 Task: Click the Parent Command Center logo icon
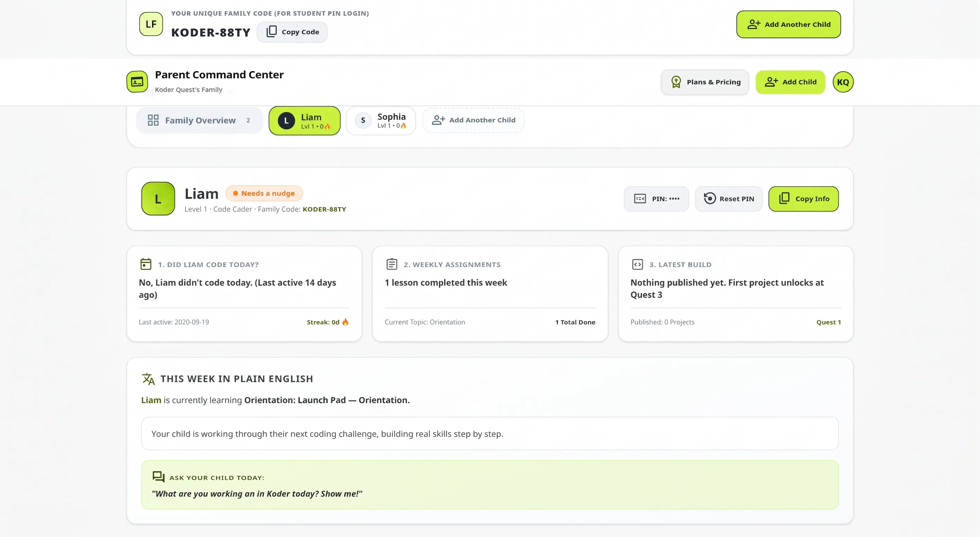pyautogui.click(x=137, y=81)
